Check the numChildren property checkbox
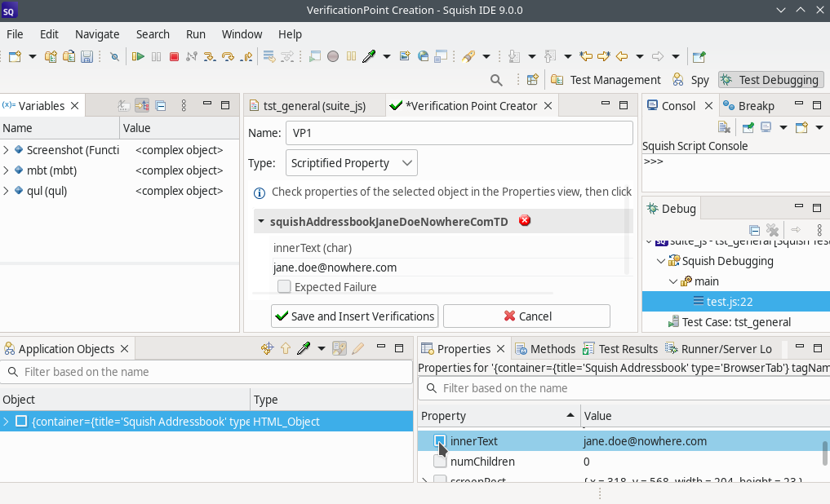Viewport: 830px width, 504px height. (x=440, y=462)
